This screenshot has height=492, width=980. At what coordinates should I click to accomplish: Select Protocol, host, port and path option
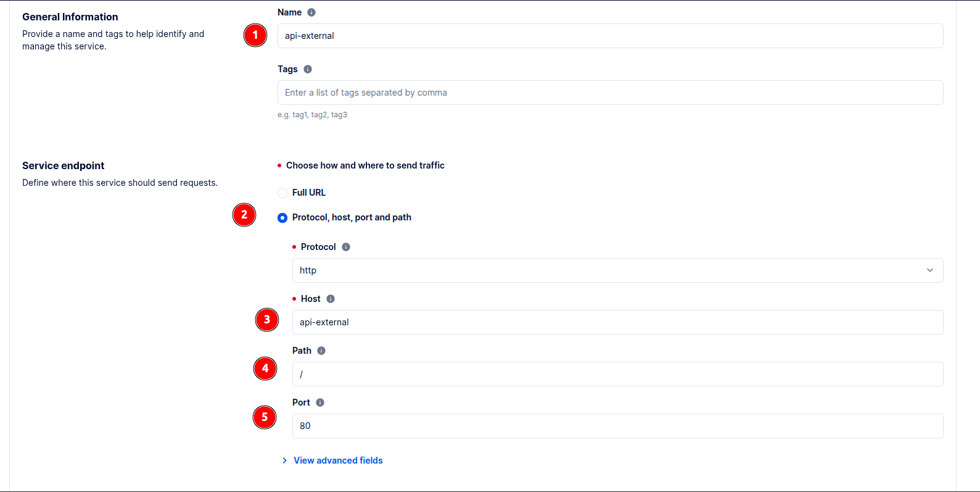coord(282,218)
